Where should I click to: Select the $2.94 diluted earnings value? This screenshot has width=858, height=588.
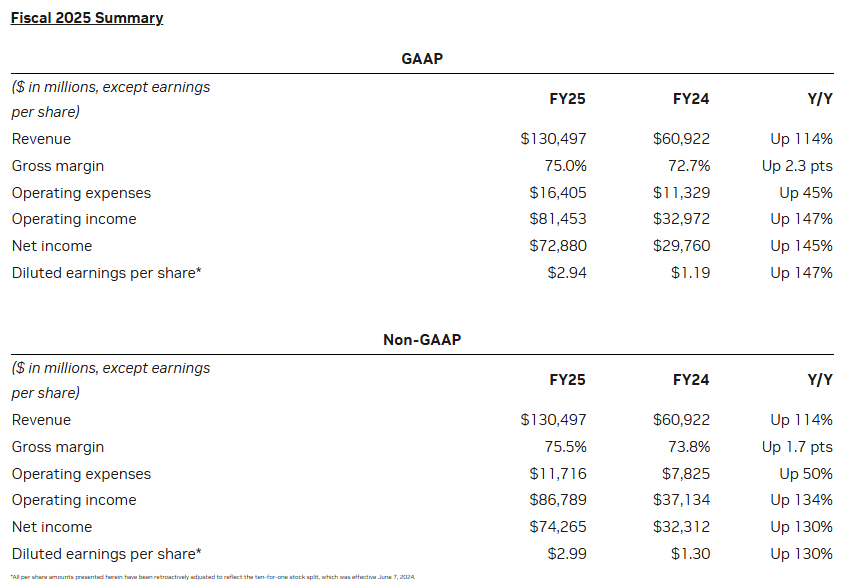click(566, 272)
